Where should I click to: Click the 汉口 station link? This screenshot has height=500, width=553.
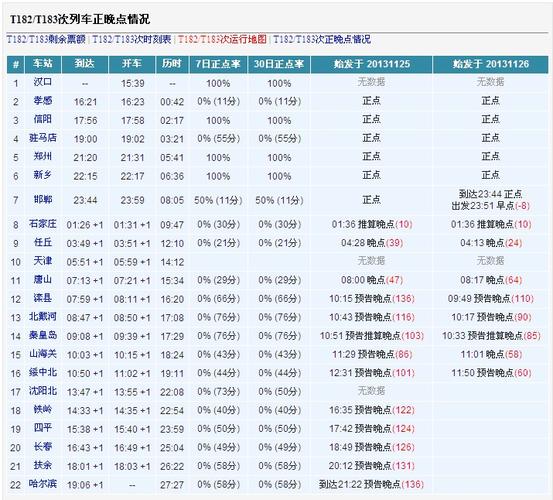click(43, 82)
